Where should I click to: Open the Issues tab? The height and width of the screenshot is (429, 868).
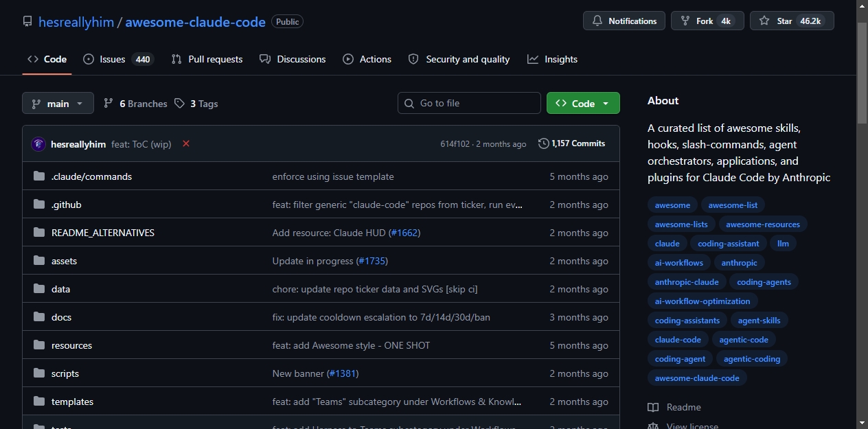click(118, 59)
